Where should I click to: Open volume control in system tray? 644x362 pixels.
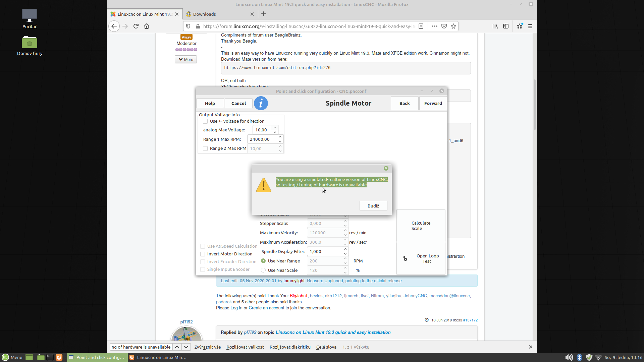pyautogui.click(x=569, y=357)
